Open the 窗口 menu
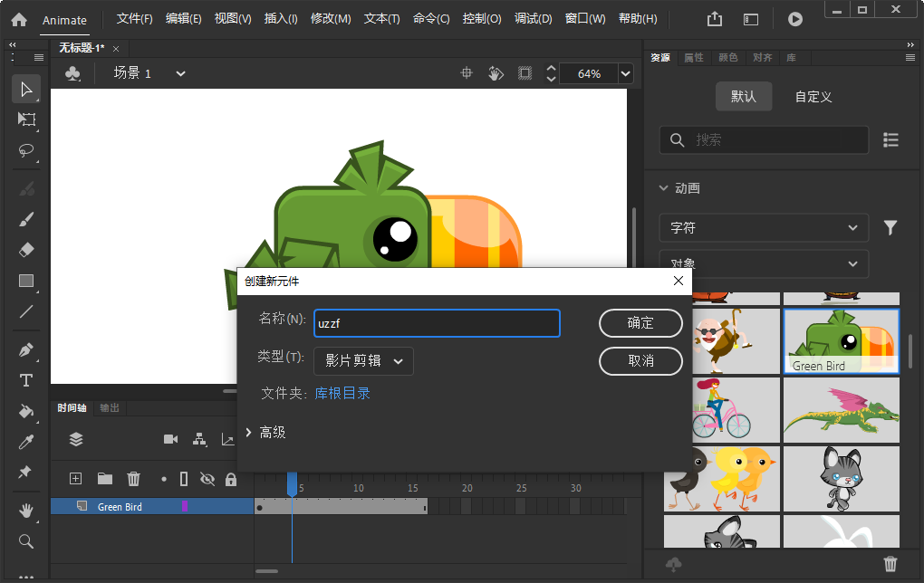The image size is (924, 583). 584,18
